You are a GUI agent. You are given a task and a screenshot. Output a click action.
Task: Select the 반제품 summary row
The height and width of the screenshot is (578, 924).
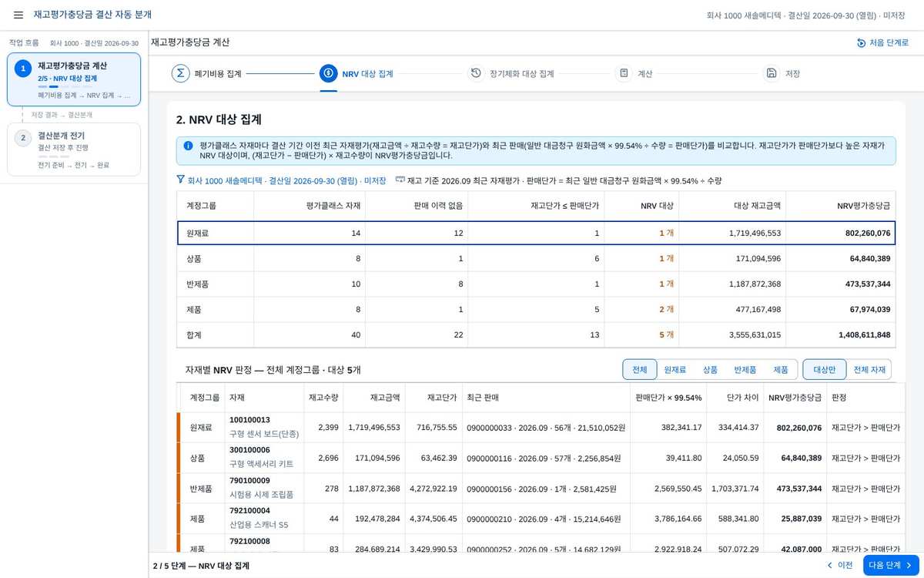click(536, 284)
